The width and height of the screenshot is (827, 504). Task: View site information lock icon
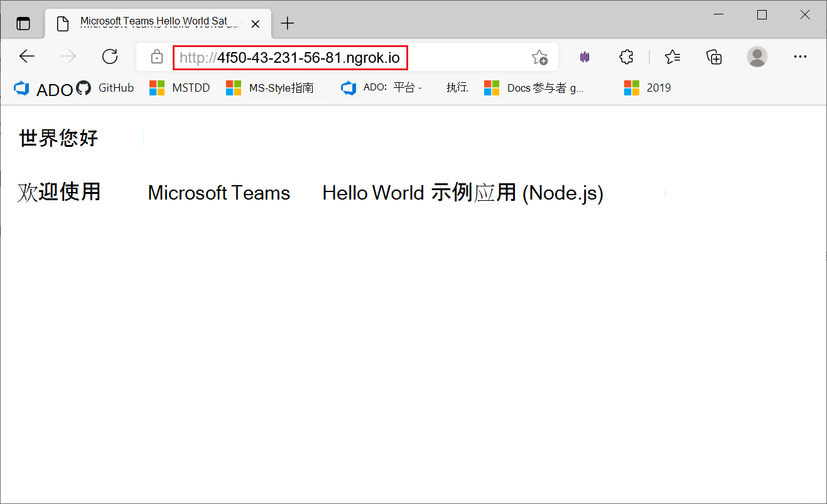(x=157, y=58)
